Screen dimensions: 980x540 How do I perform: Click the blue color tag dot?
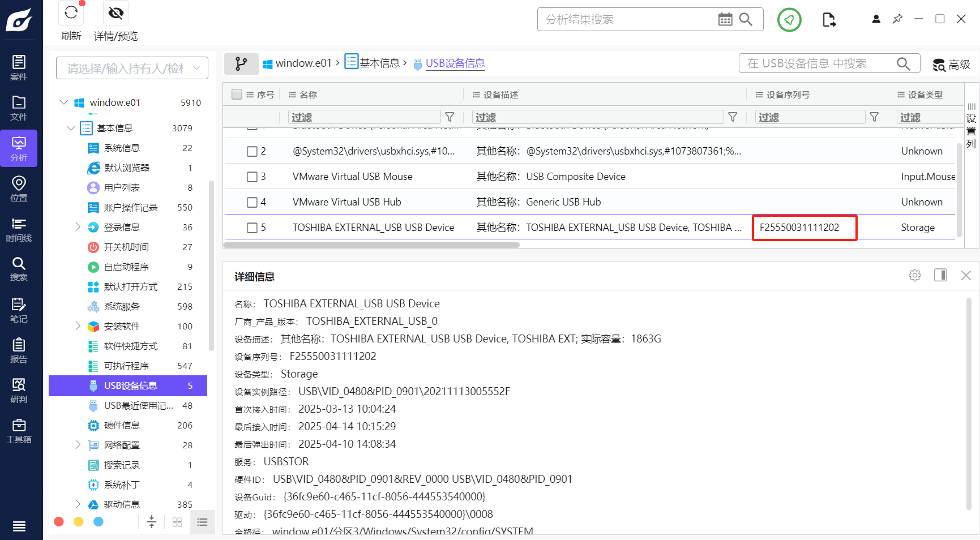point(99,521)
